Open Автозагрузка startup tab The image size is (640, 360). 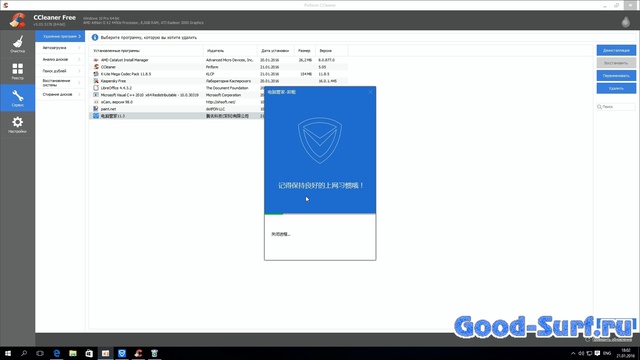(60, 48)
